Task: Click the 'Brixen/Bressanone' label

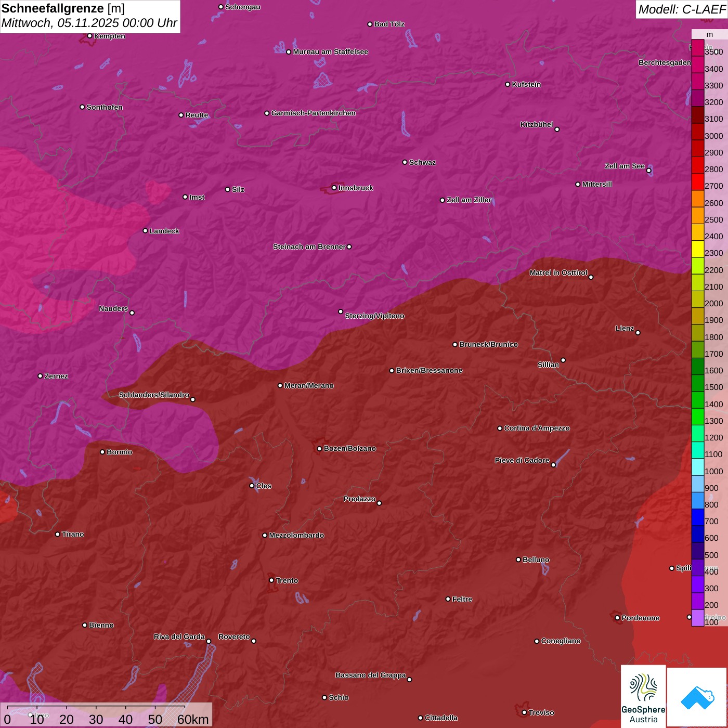Action: (429, 370)
